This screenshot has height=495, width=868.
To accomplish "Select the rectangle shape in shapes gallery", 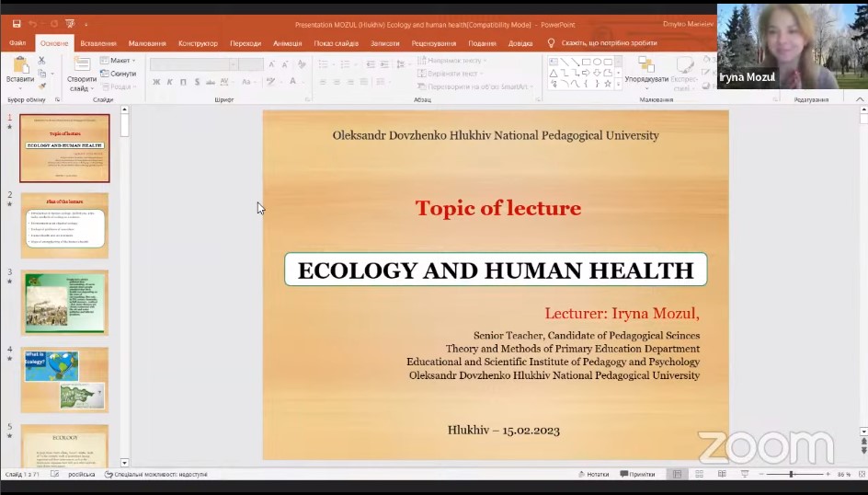I will (587, 62).
